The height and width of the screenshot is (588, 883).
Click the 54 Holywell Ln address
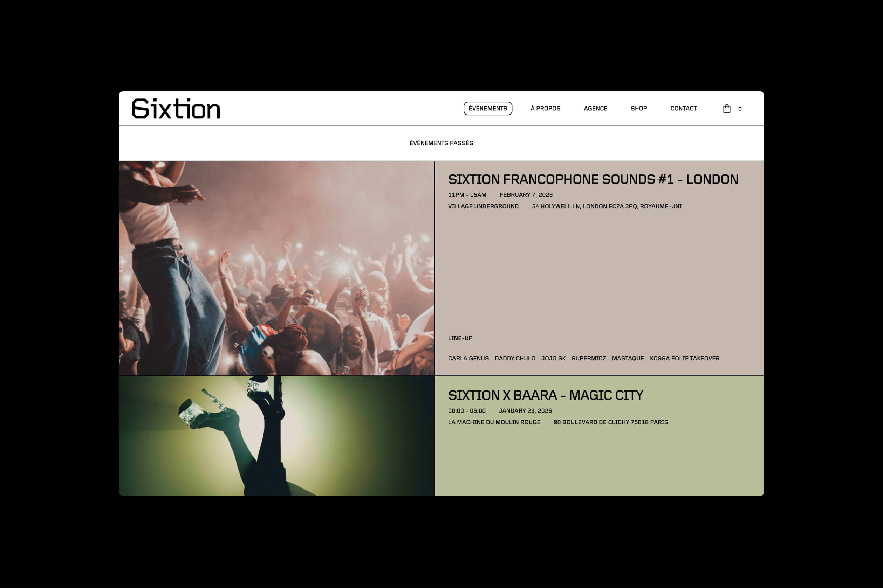(x=607, y=206)
